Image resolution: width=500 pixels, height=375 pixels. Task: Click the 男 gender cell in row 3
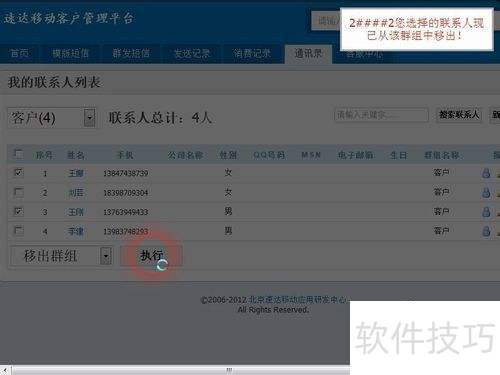pos(228,211)
